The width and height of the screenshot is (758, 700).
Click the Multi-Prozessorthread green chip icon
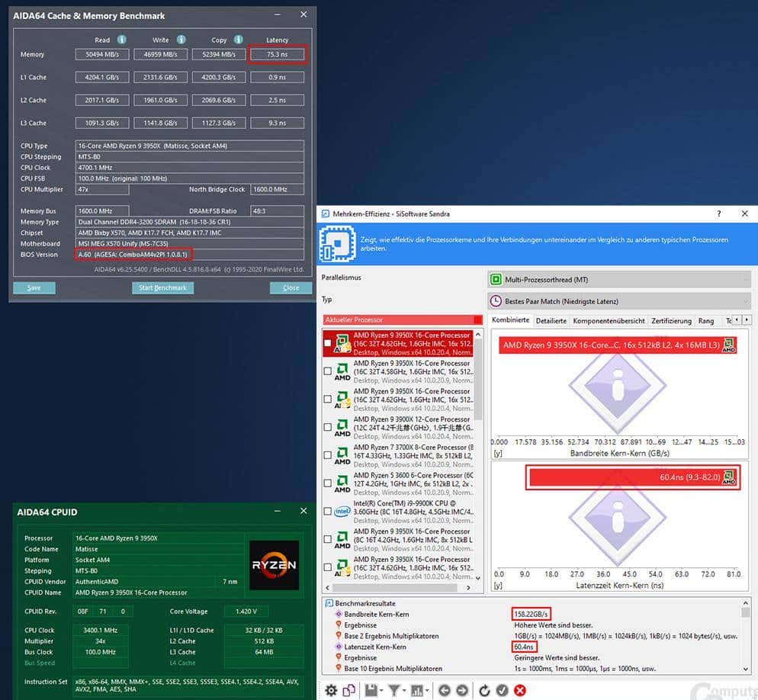pyautogui.click(x=496, y=279)
